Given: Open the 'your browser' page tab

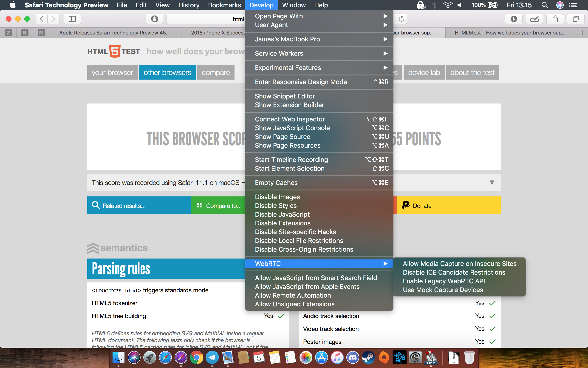Looking at the screenshot, I should point(112,72).
